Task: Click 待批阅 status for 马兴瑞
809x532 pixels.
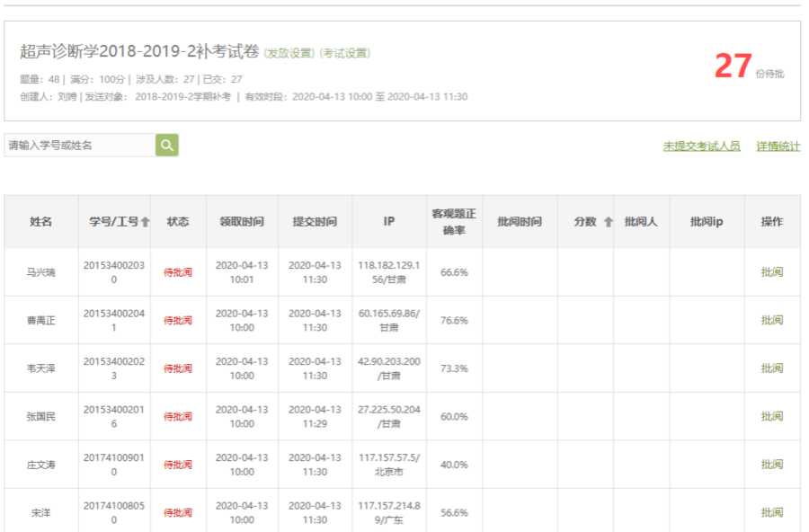Action: 177,272
